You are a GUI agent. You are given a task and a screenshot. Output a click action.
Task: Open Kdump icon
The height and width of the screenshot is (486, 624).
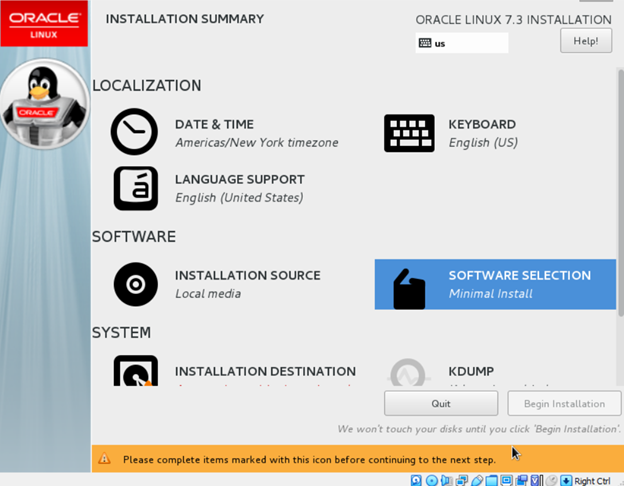click(x=408, y=372)
